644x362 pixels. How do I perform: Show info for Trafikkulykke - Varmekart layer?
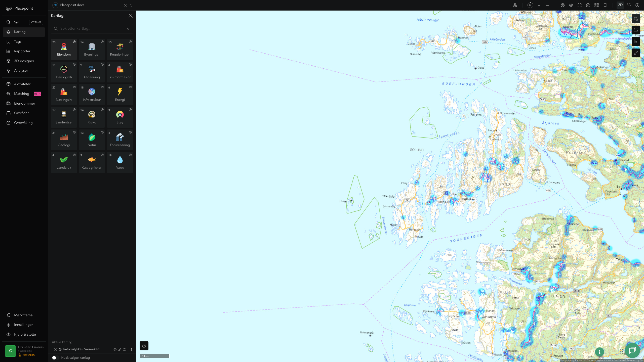60,349
